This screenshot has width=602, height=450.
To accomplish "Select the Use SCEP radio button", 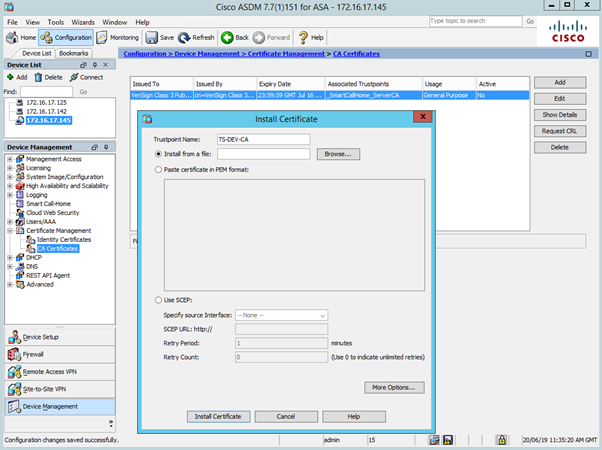I will click(159, 300).
